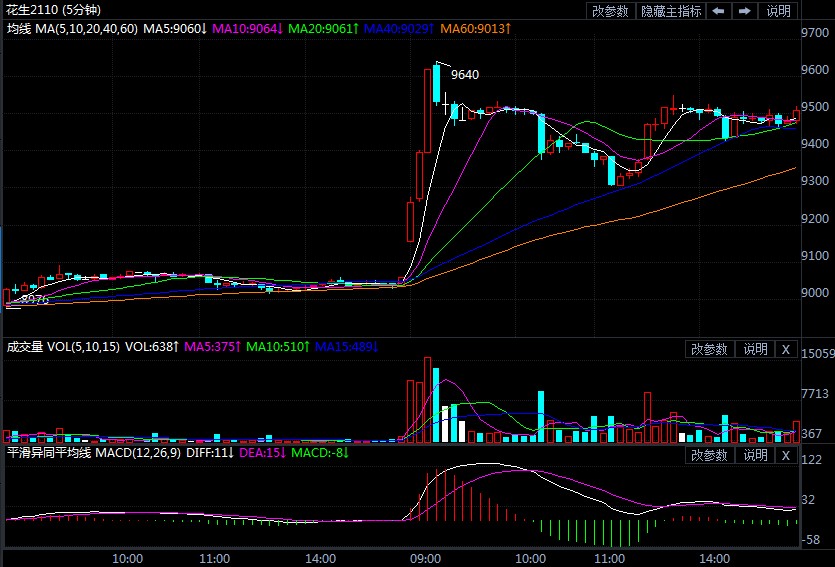This screenshot has height=567, width=835.
Task: Hide the main indicator (隐藏主指标)
Action: [670, 11]
